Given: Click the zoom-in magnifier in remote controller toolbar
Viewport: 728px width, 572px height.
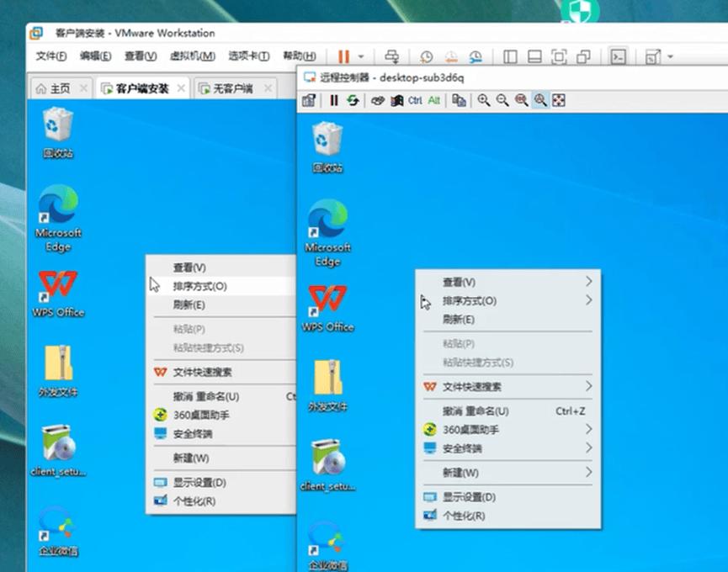Looking at the screenshot, I should (x=484, y=100).
